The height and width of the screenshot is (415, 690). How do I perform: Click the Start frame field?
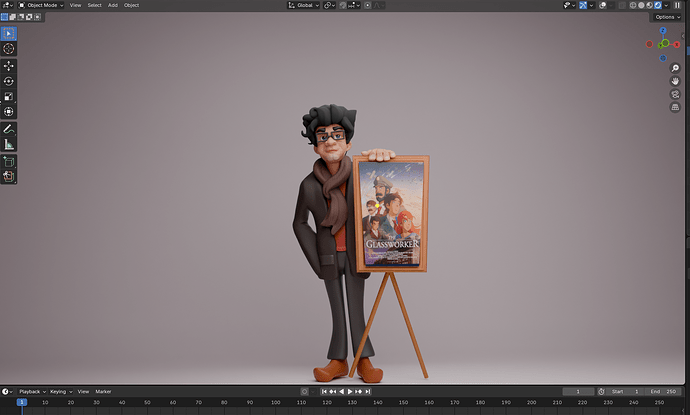[624, 391]
